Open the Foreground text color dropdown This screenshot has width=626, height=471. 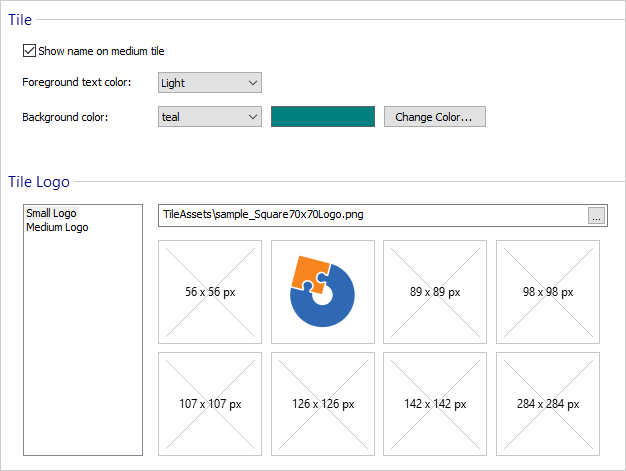pyautogui.click(x=210, y=83)
